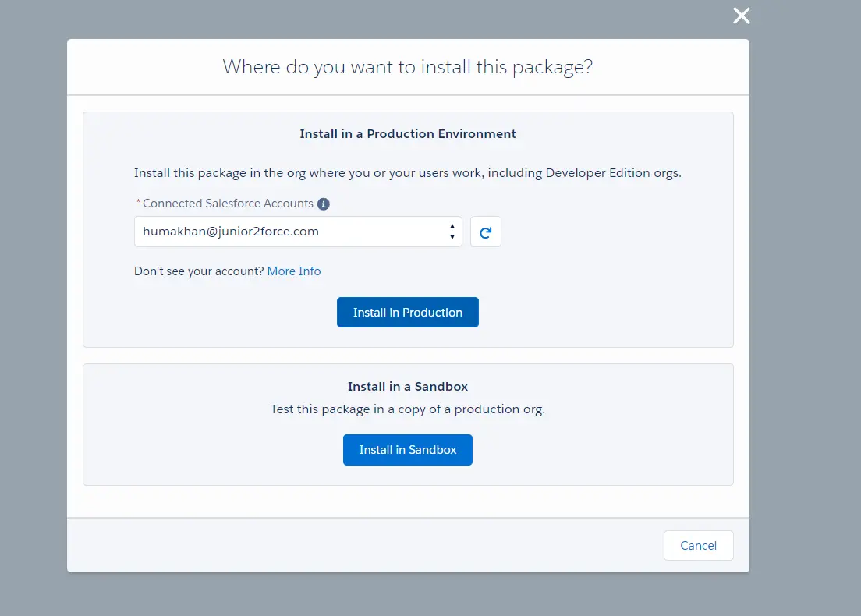
Task: Refresh the connected accounts list
Action: [485, 232]
